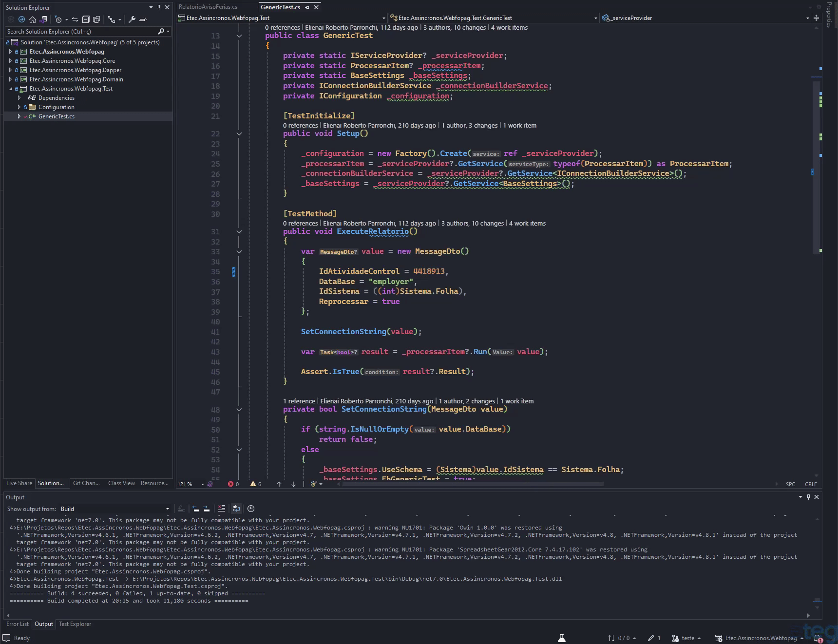Click the Home icon in Solution Explorer toolbar
This screenshot has width=838, height=644.
[33, 19]
